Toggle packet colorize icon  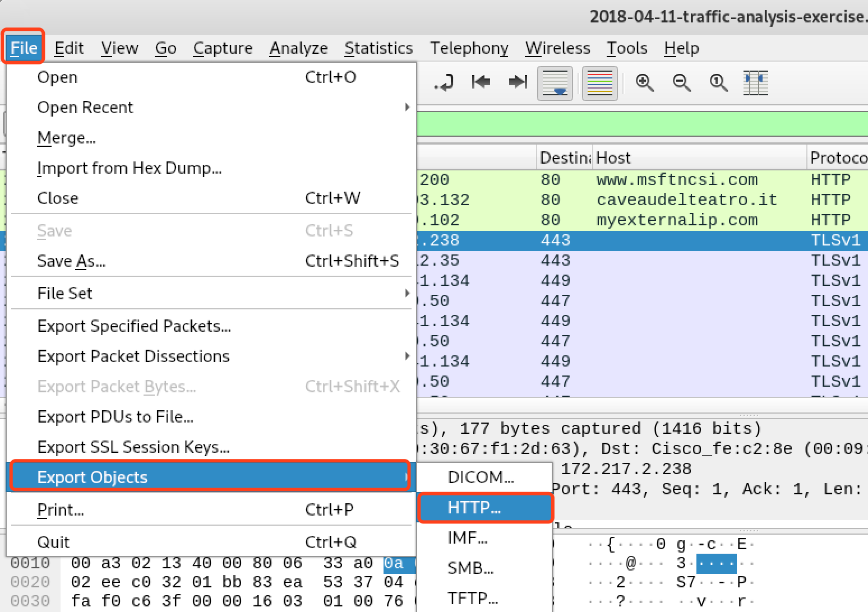tap(599, 84)
